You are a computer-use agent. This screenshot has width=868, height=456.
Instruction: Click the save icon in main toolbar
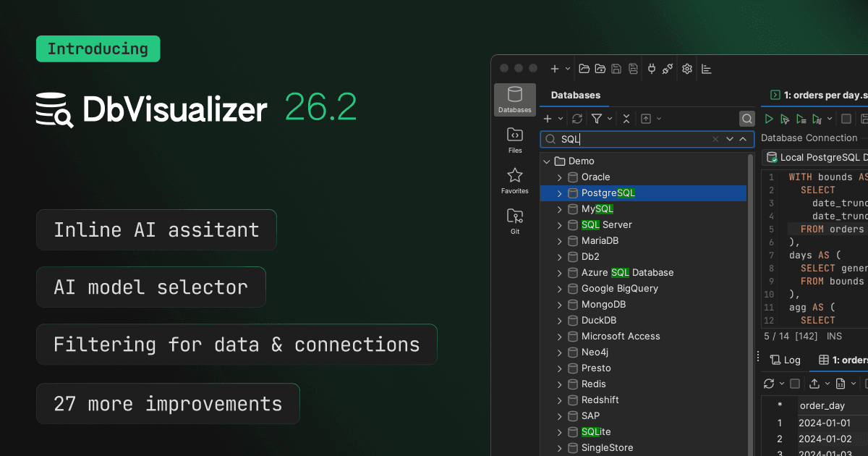pyautogui.click(x=616, y=69)
